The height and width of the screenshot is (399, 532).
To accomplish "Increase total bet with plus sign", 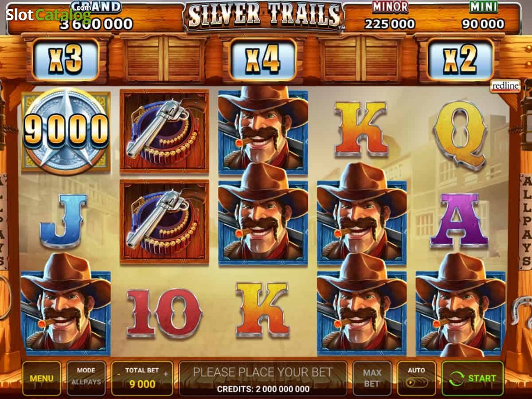I will [x=166, y=374].
